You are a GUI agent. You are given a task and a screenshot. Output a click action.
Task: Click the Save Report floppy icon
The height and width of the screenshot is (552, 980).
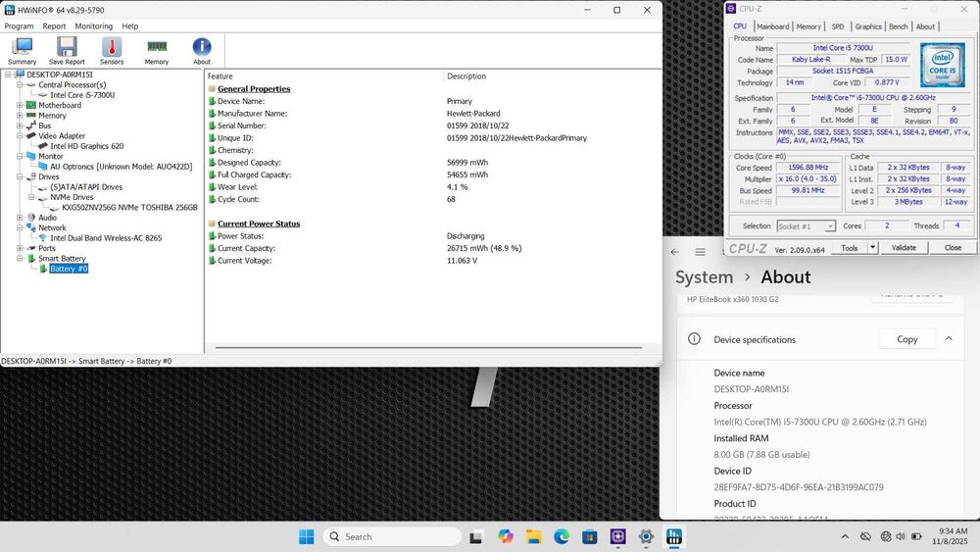coord(67,51)
